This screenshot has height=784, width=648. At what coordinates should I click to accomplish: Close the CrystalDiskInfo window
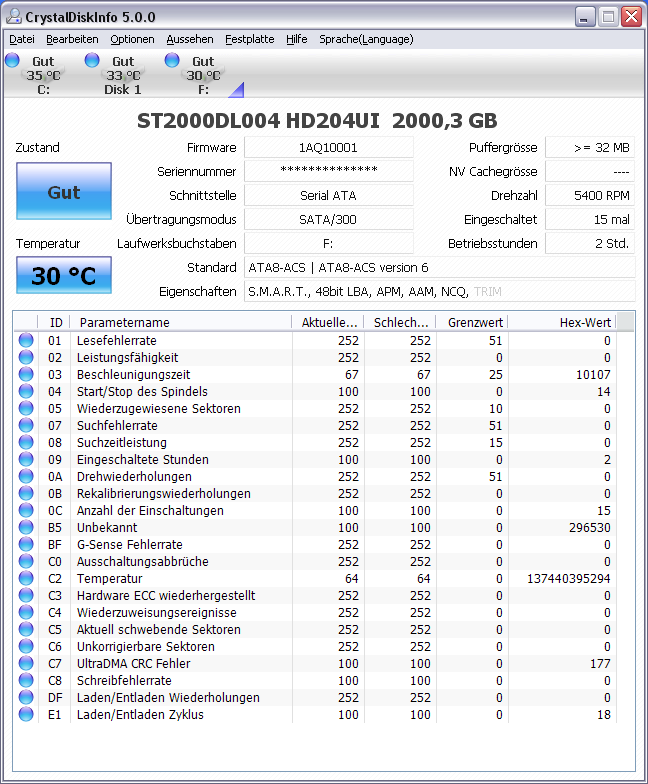click(x=632, y=17)
